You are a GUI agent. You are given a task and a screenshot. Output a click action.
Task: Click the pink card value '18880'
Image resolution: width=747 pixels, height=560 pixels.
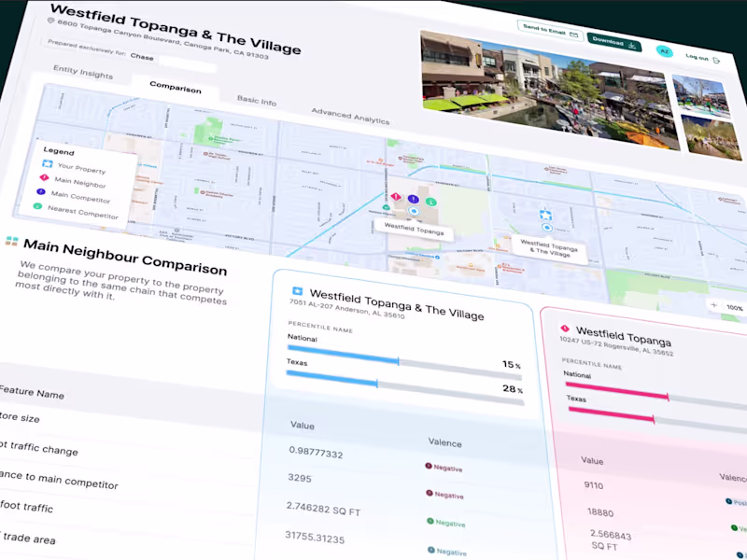coord(600,512)
